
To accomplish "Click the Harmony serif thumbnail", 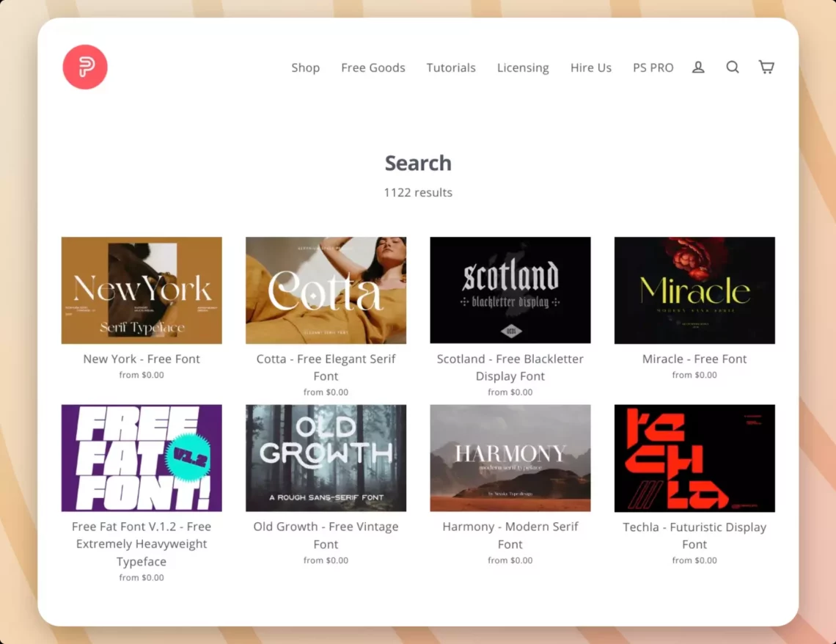I will [510, 458].
